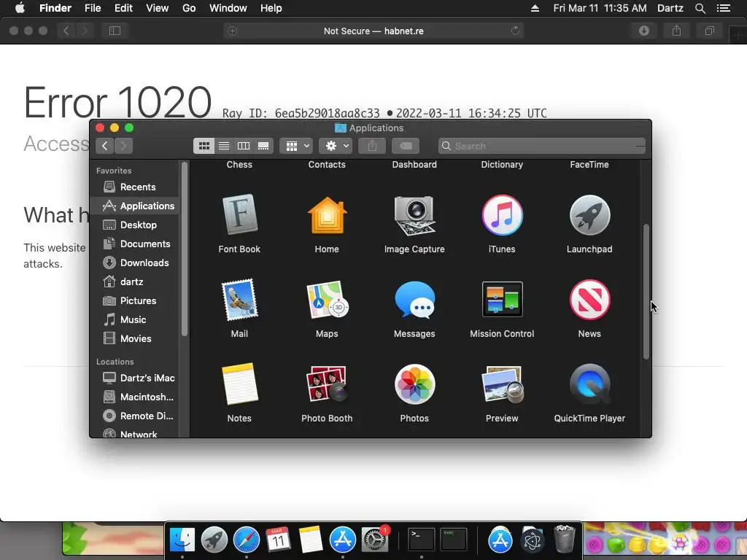
Task: Open the Edit menu
Action: click(x=123, y=8)
